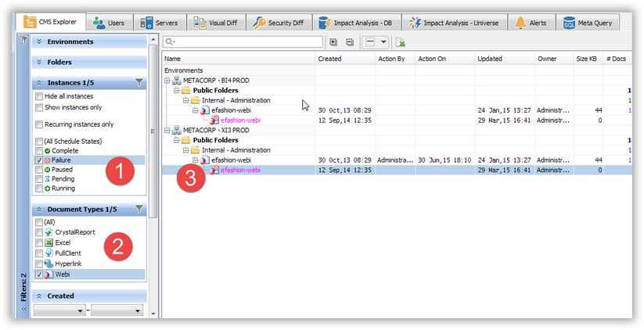644x330 pixels.
Task: Click the Visual Diff documents icon
Action: [200, 23]
